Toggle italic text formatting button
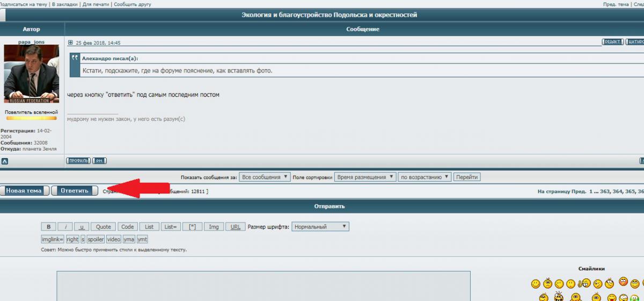The image size is (644, 301). tap(65, 227)
